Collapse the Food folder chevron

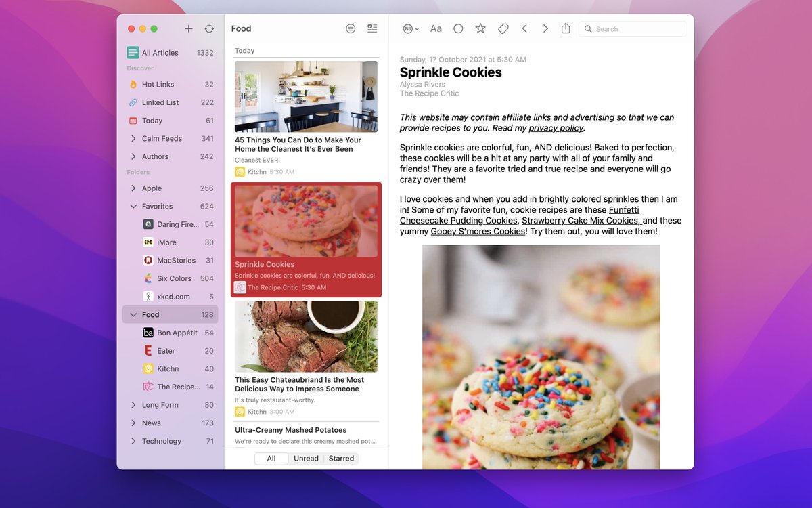point(133,315)
